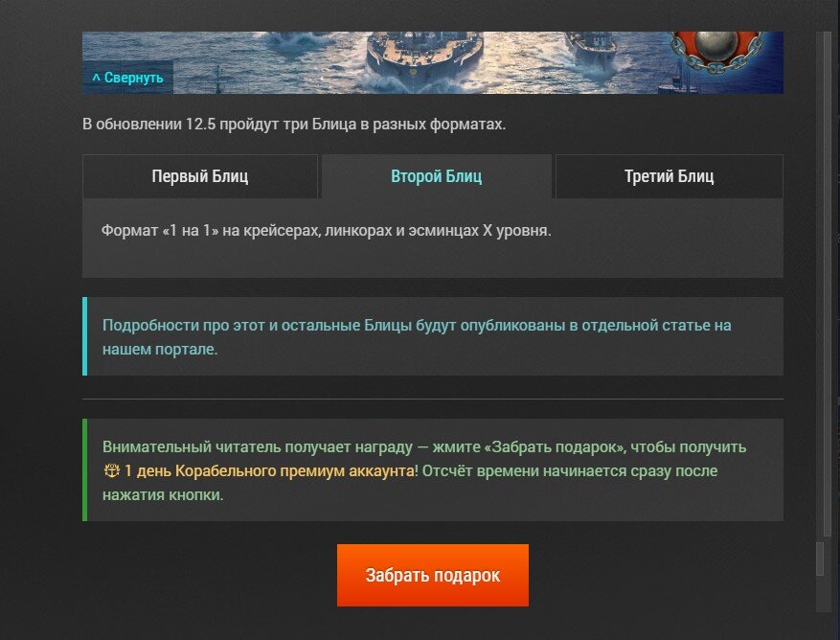Screen dimensions: 840x640
Task: Switch to the Первый Блиц tab
Action: (x=200, y=176)
